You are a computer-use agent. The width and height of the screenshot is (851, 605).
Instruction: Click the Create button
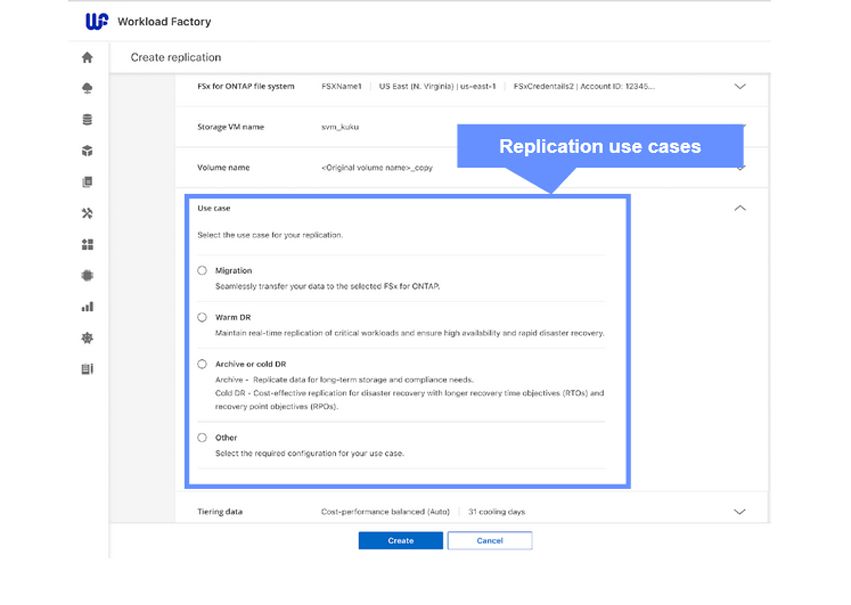coord(401,540)
